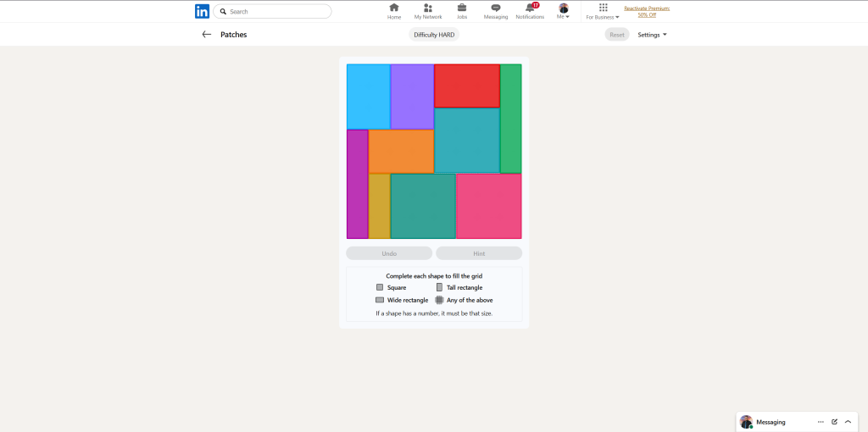Click the Undo button

[x=389, y=253]
